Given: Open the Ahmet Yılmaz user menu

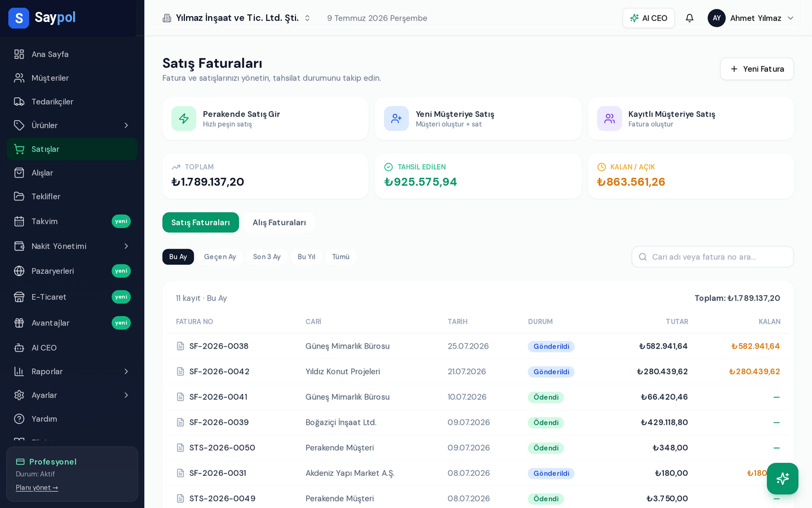Looking at the screenshot, I should point(751,18).
